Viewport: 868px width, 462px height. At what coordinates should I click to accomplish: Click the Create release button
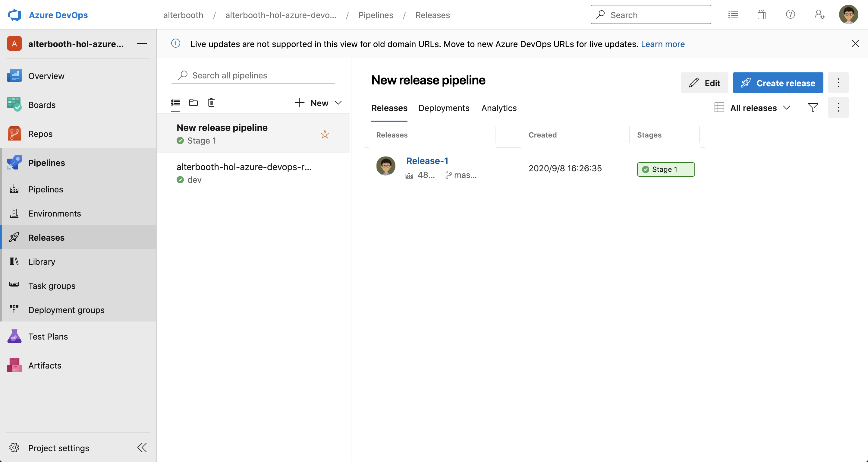[778, 83]
